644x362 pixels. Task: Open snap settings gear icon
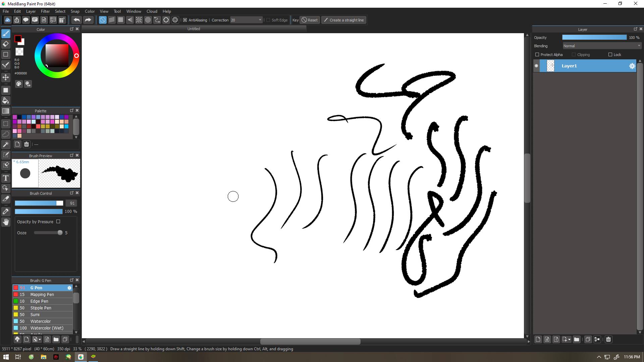tap(175, 20)
